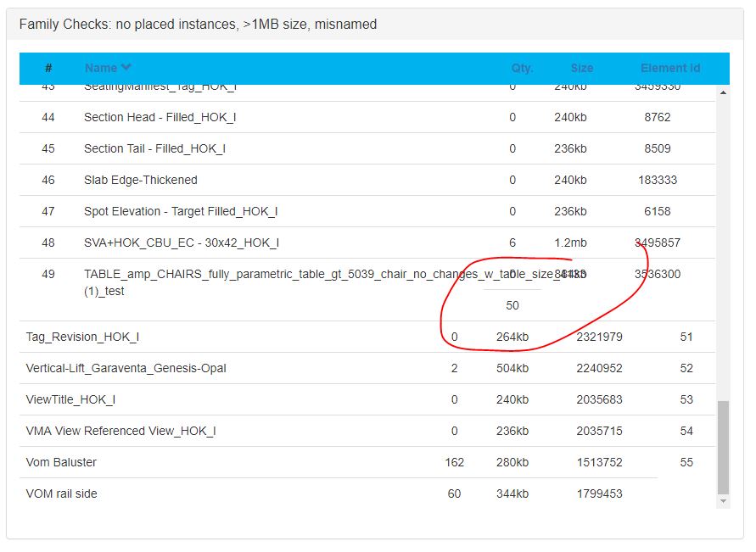Click SVA+HOK_CBU_EC - 30x42_HOK_I family name
Screen dimensions: 756x552
(182, 243)
